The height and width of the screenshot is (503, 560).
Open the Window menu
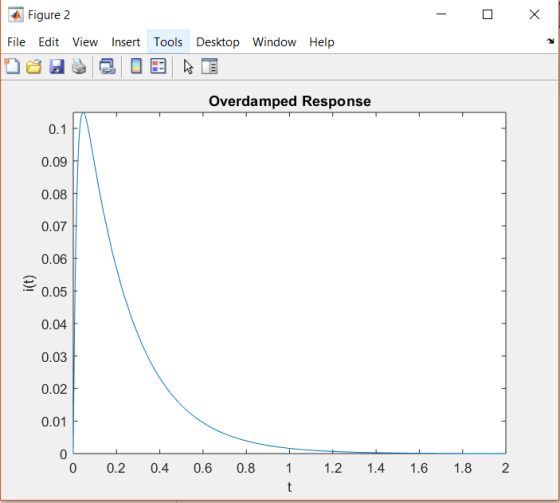pyautogui.click(x=274, y=42)
